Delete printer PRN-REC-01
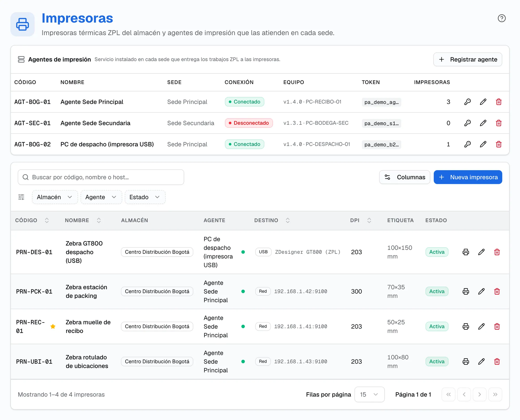 [x=497, y=326]
